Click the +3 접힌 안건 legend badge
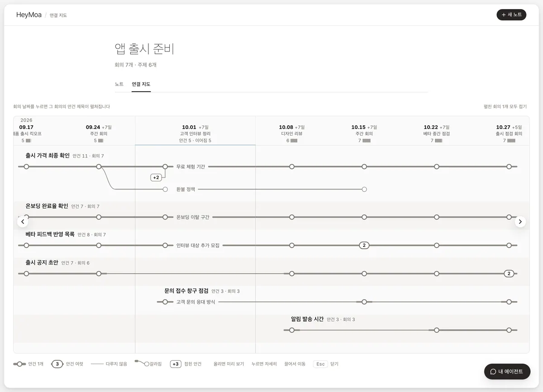 click(176, 364)
